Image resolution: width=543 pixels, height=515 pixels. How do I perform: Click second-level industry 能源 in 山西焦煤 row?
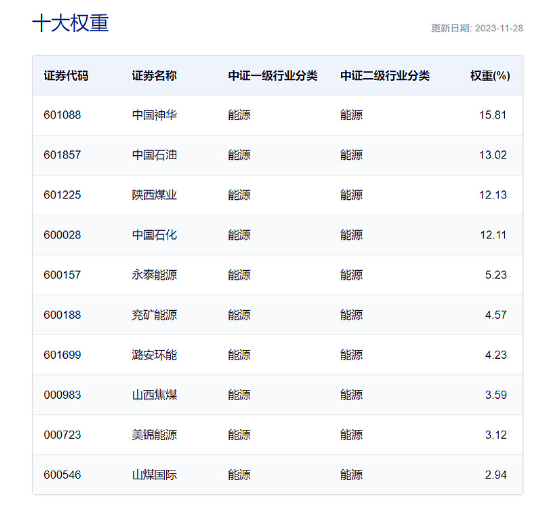coord(351,395)
